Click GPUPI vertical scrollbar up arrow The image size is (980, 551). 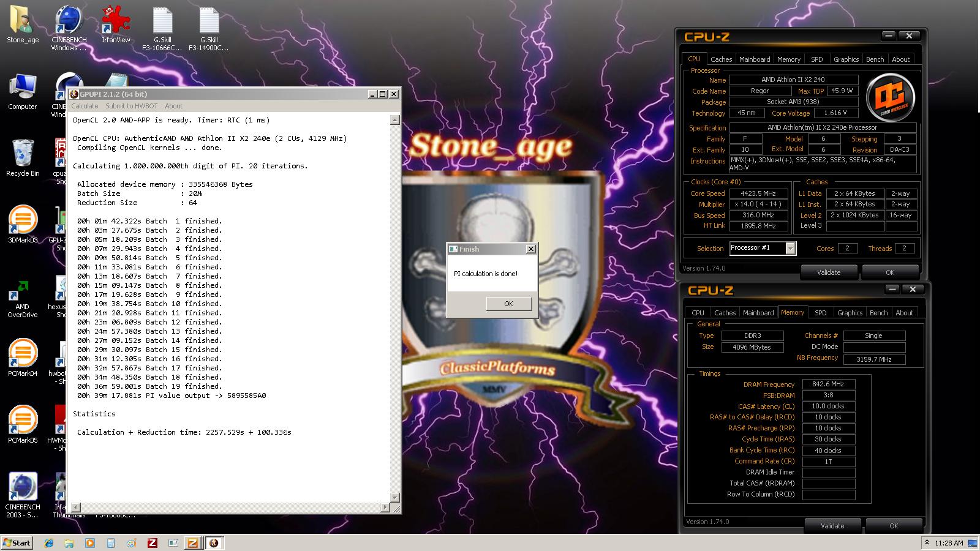395,121
